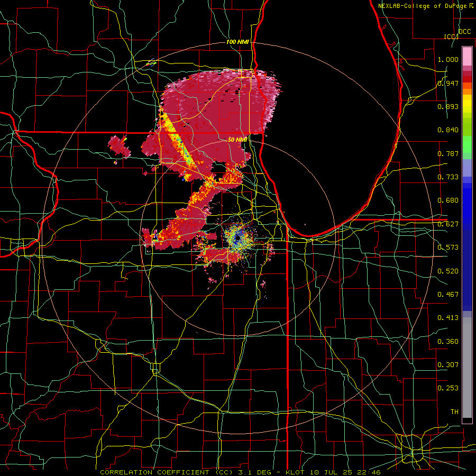Select the 0.520 scale value
476x476 pixels.
pyautogui.click(x=448, y=271)
